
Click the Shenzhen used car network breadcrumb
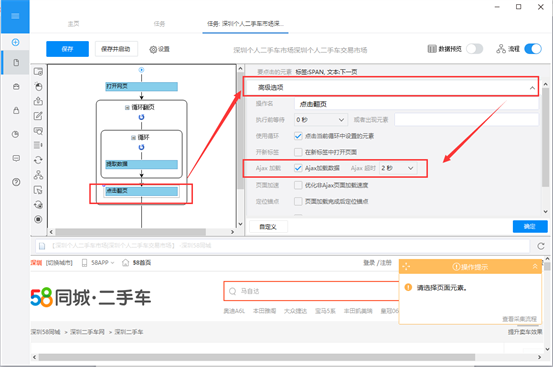pos(87,332)
